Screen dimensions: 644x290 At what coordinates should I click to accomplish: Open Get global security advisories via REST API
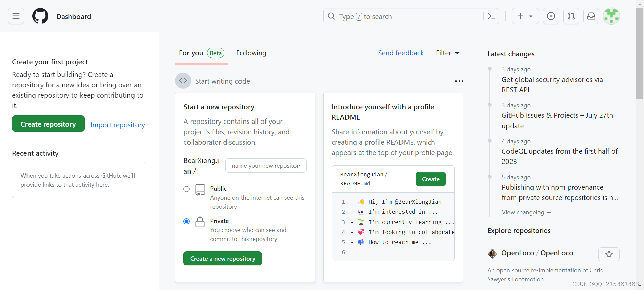[552, 85]
